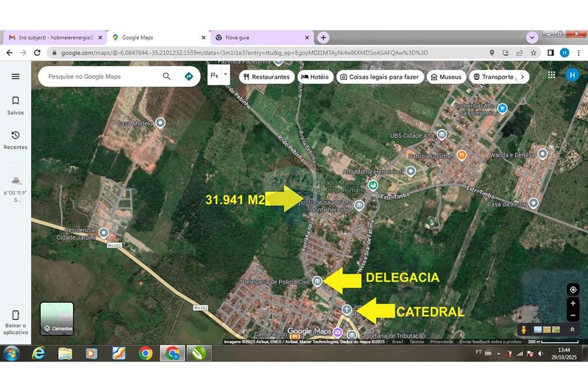The height and width of the screenshot is (392, 588).
Task: Open directions with the blue arrow icon
Action: 189,76
